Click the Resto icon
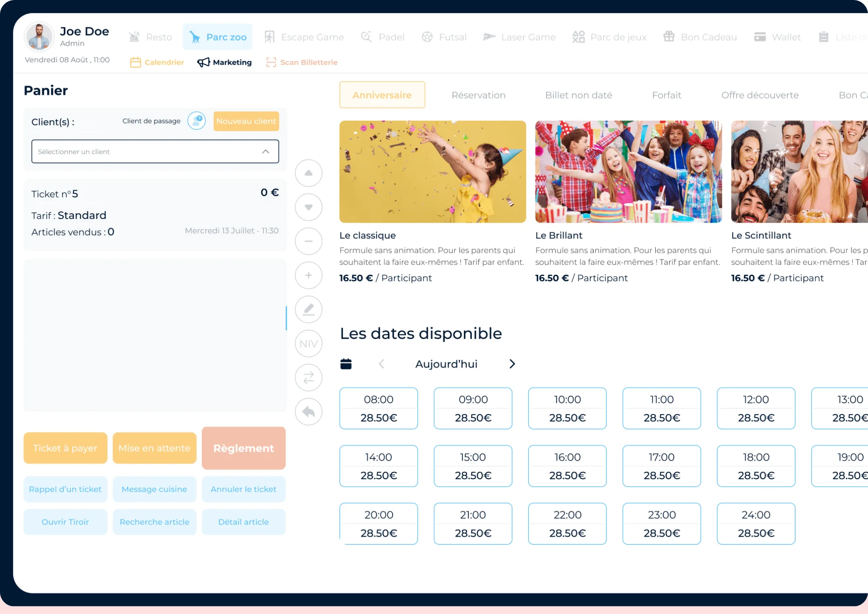 135,37
